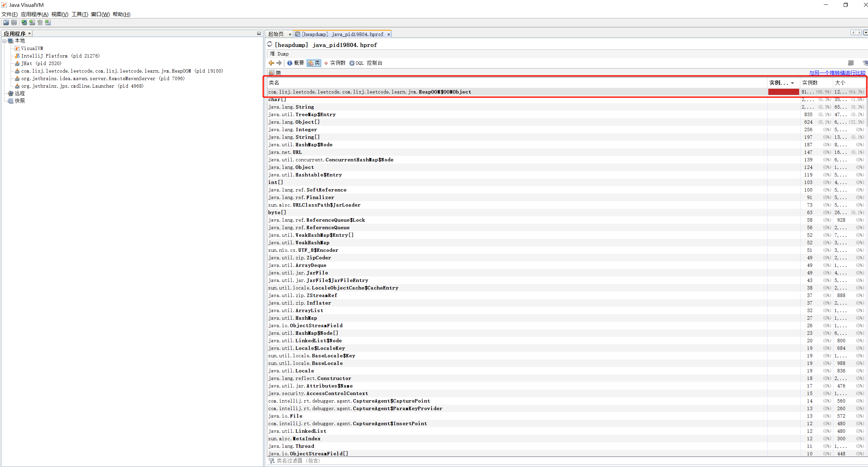Click the back arrow in heap dump toolbar
This screenshot has height=467, width=868.
click(271, 63)
